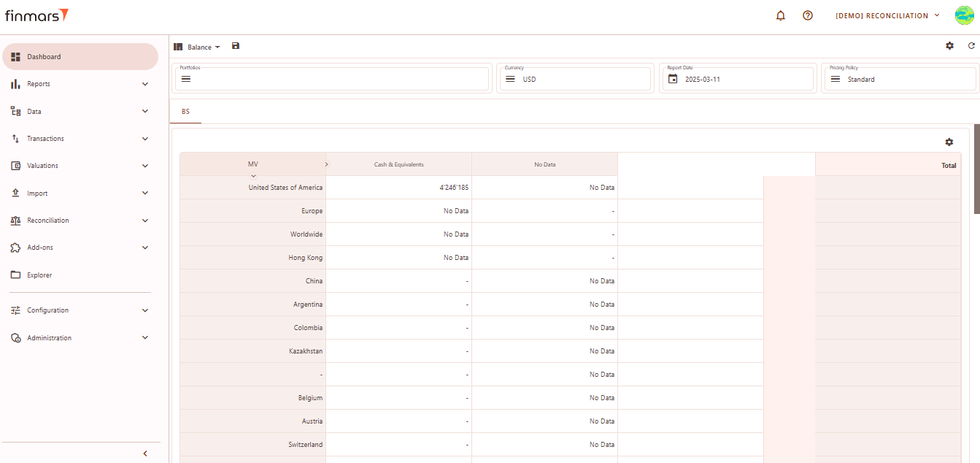Open the [DEMO] RECONCILIATION workspace dropdown
Viewport: 980px width, 463px height.
pyautogui.click(x=887, y=15)
